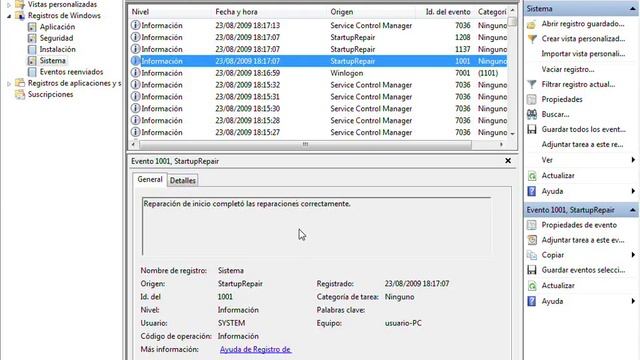Click the Suscripciones folder icon
Image resolution: width=640 pixels, height=360 pixels.
[x=20, y=95]
